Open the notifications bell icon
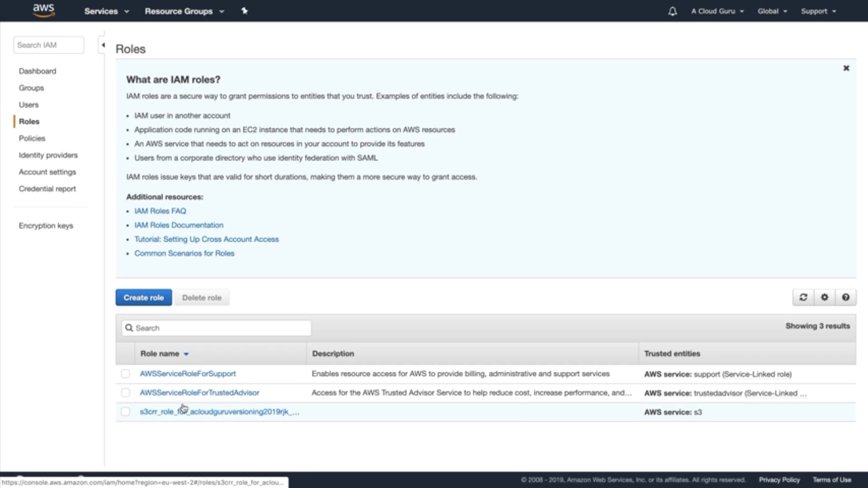 pyautogui.click(x=672, y=11)
